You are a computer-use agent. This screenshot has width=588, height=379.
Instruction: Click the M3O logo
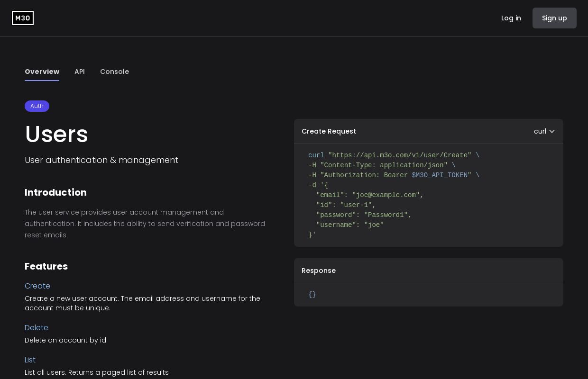tap(23, 18)
